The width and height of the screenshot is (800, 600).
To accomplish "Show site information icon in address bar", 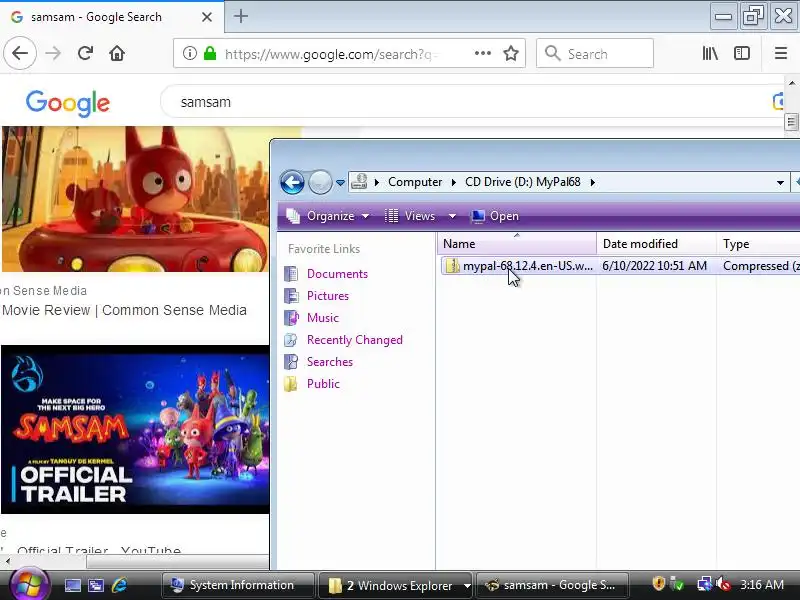I will point(189,53).
